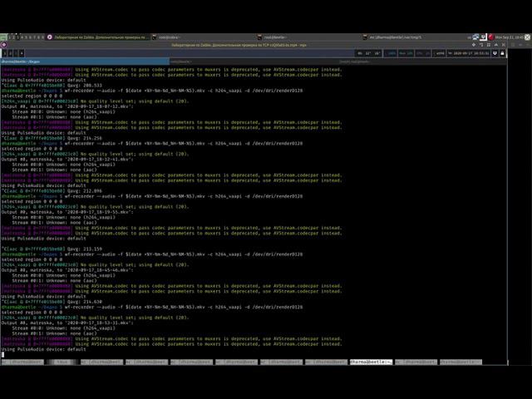Click the text 'Qavg: 206.533'
Screen dimensions: 532x399
85,86
